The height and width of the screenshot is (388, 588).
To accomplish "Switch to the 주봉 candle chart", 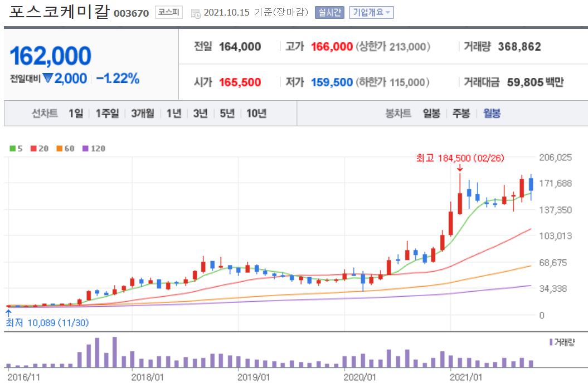I will tap(461, 113).
